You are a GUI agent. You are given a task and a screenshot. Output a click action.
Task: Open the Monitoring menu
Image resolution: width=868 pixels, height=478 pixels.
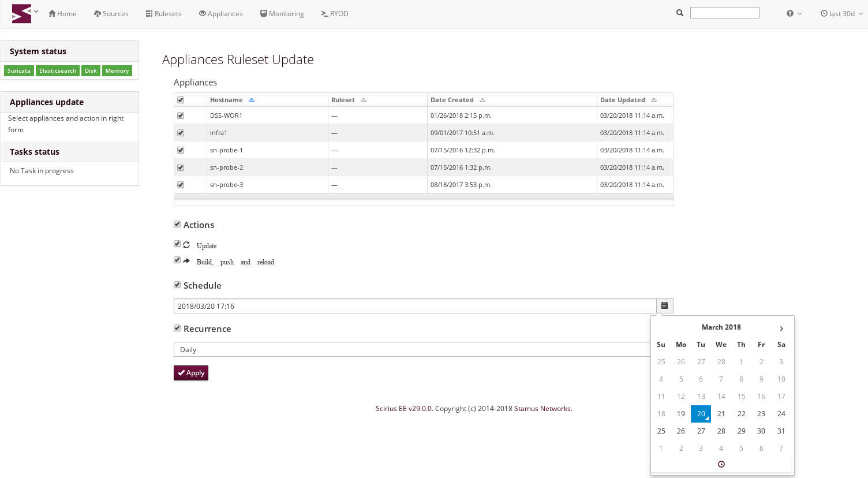point(282,13)
